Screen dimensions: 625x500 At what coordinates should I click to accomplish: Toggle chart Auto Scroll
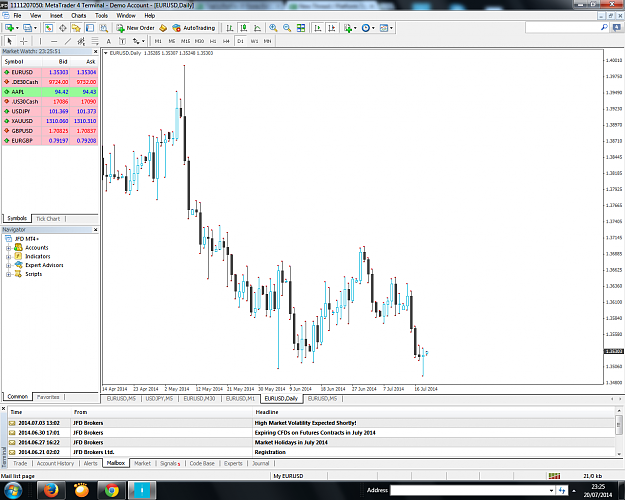coord(318,28)
